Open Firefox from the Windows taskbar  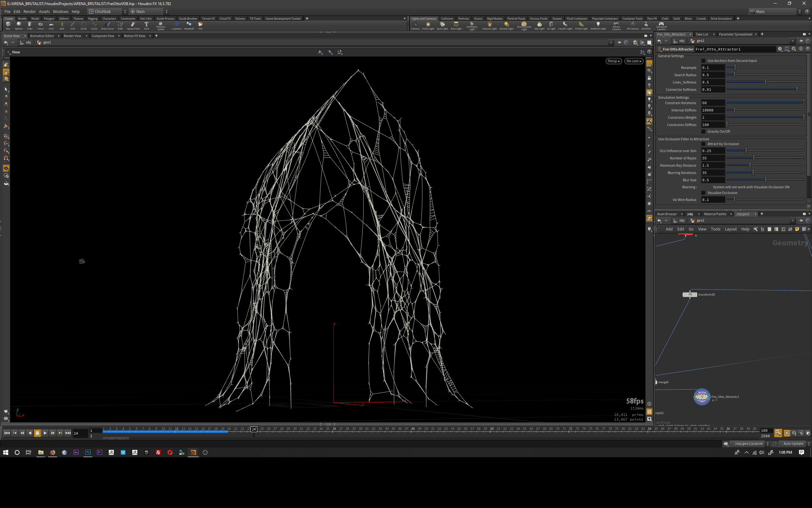[x=53, y=452]
